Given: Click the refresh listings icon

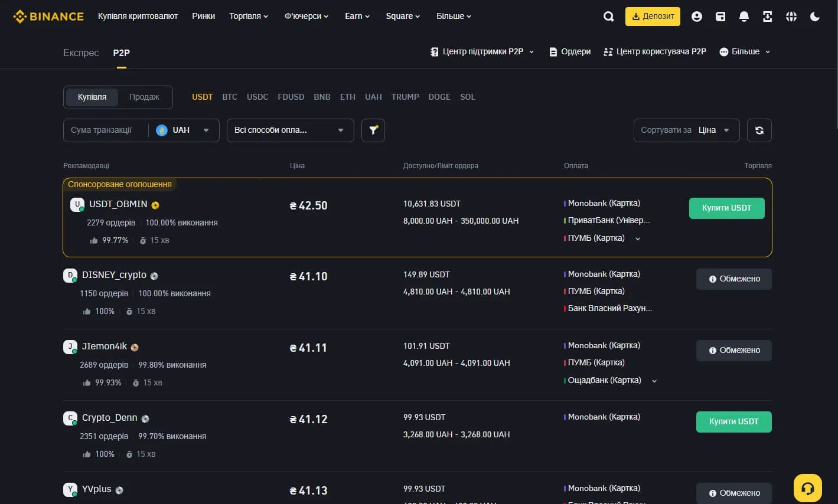Looking at the screenshot, I should (759, 130).
